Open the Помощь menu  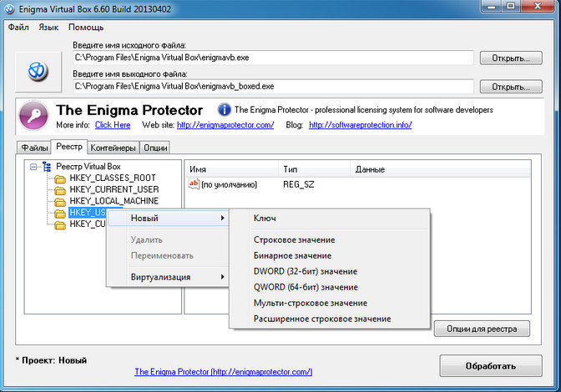(86, 28)
